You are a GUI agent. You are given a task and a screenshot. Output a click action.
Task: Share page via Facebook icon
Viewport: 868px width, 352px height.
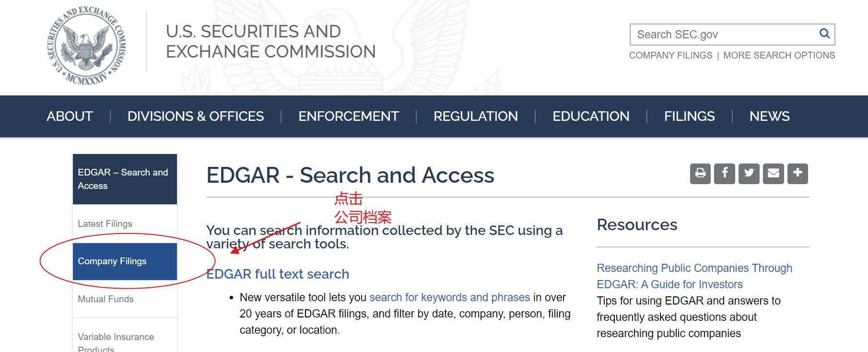pyautogui.click(x=725, y=173)
